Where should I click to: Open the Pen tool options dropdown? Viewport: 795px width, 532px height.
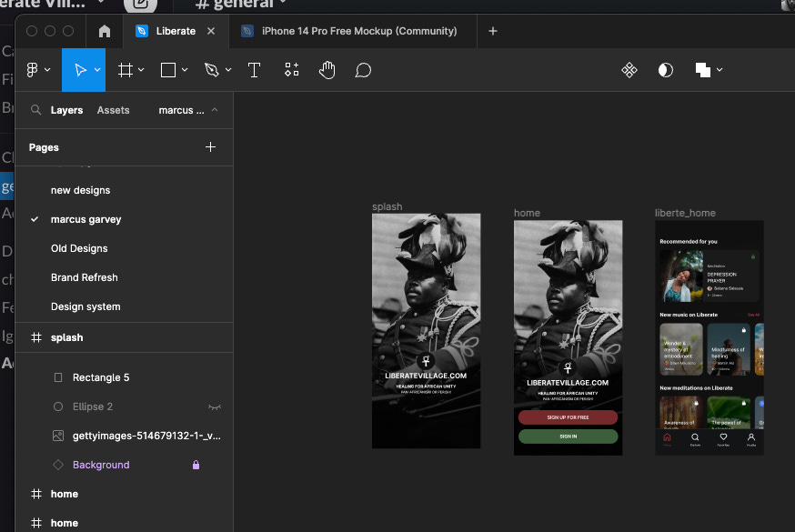point(228,70)
